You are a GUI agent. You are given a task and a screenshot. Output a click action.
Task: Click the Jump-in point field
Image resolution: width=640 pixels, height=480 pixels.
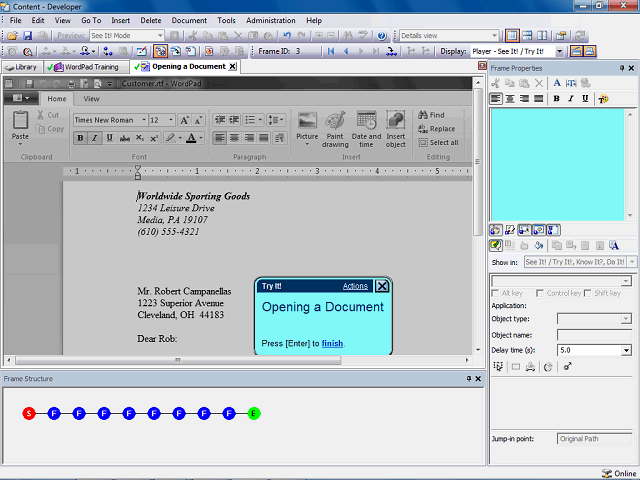[594, 439]
